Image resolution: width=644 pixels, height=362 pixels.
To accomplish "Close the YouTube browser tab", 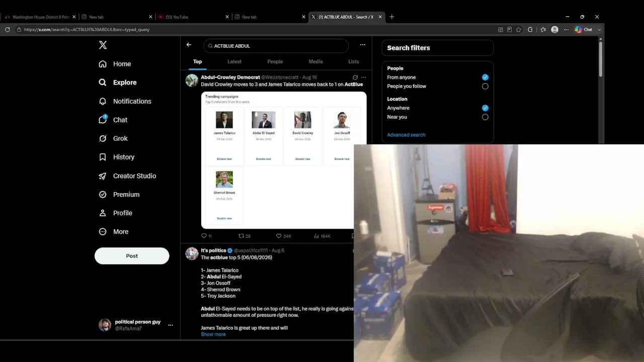I will pyautogui.click(x=227, y=17).
